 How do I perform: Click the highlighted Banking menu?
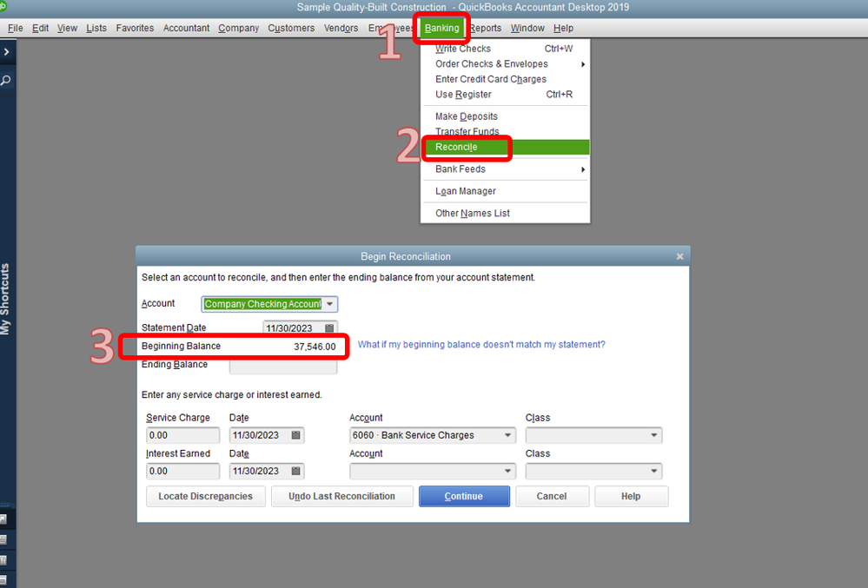pyautogui.click(x=441, y=28)
